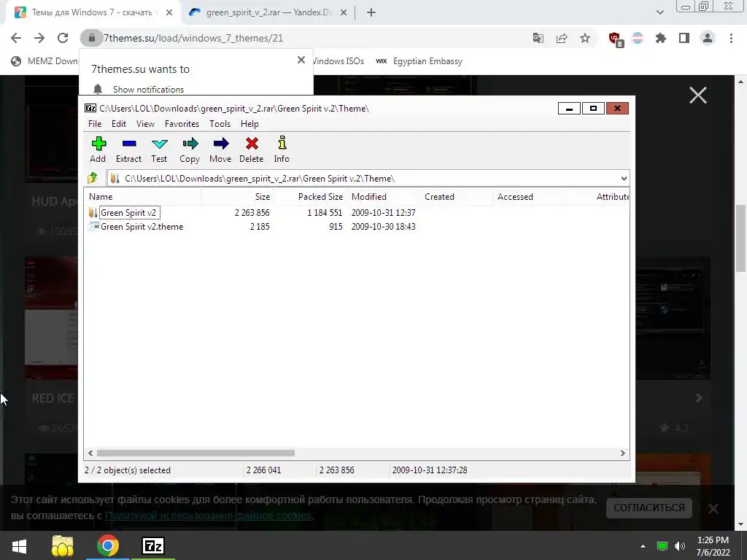The height and width of the screenshot is (560, 747).
Task: Click the lock site info icon
Action: pyautogui.click(x=91, y=38)
